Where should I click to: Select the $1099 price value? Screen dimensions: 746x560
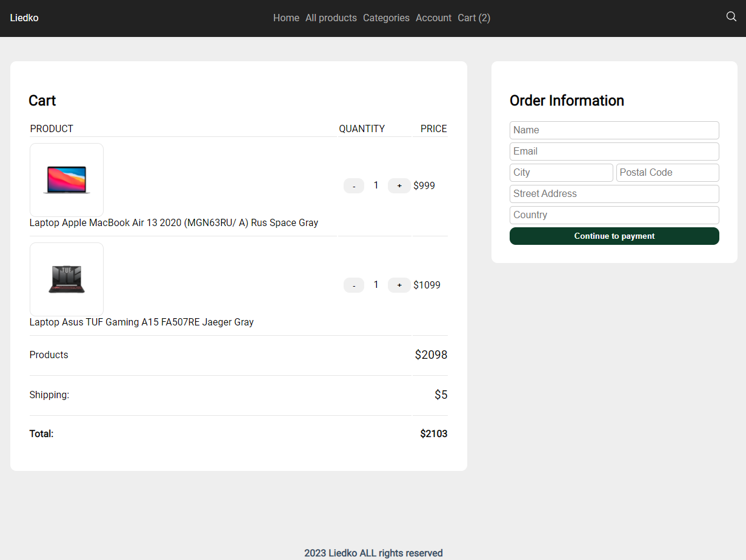click(x=427, y=285)
